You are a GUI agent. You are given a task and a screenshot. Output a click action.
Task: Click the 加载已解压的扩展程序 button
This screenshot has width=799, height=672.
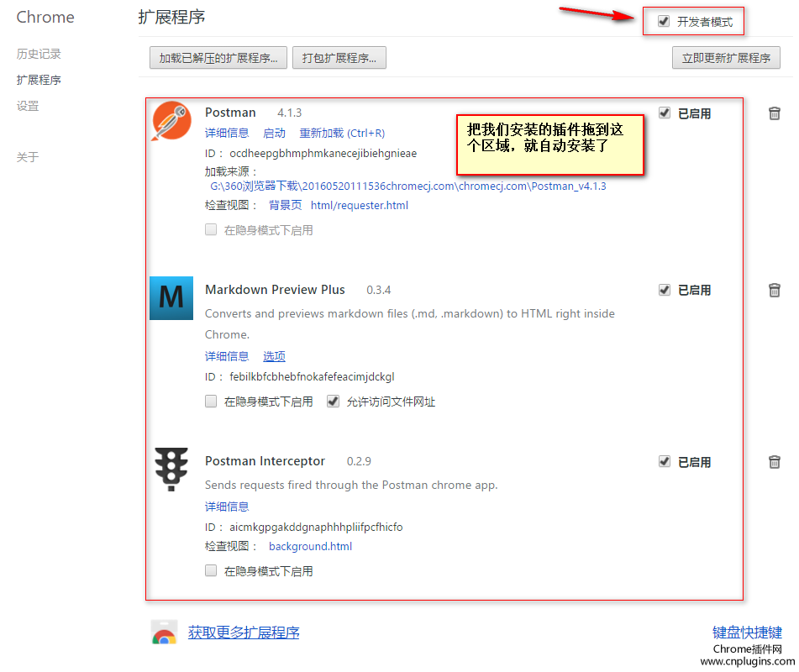pyautogui.click(x=218, y=58)
